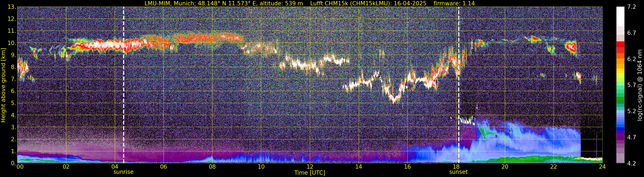
Task: Click the '04' tick on the time axis
Action: tap(115, 167)
